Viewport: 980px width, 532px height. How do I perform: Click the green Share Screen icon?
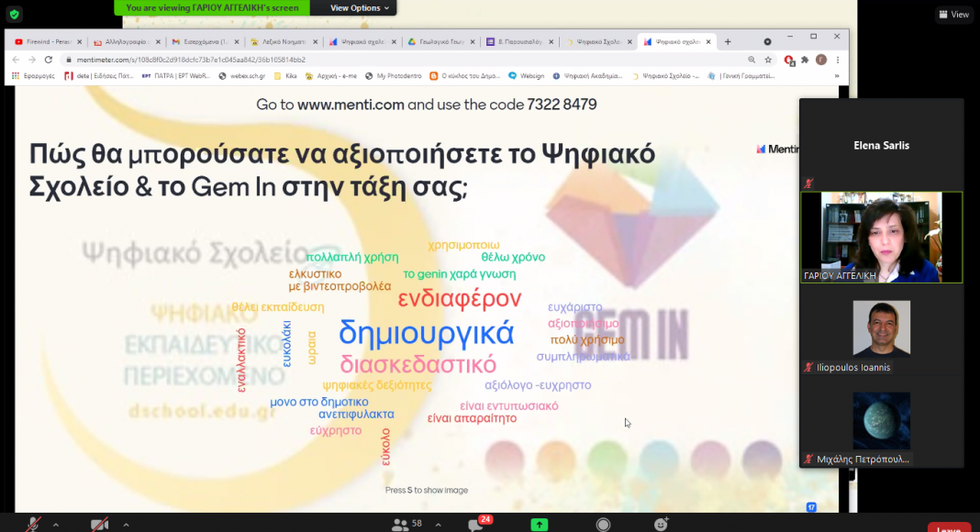pyautogui.click(x=540, y=525)
